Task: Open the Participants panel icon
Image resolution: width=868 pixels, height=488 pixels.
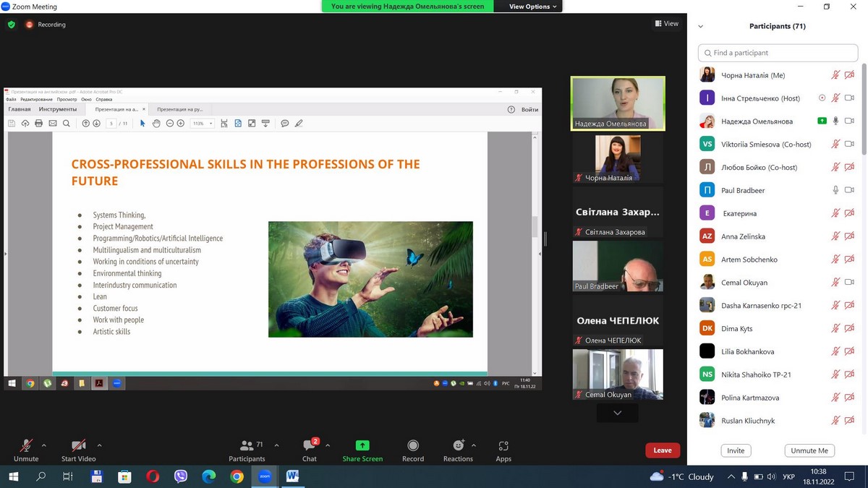Action: [247, 446]
